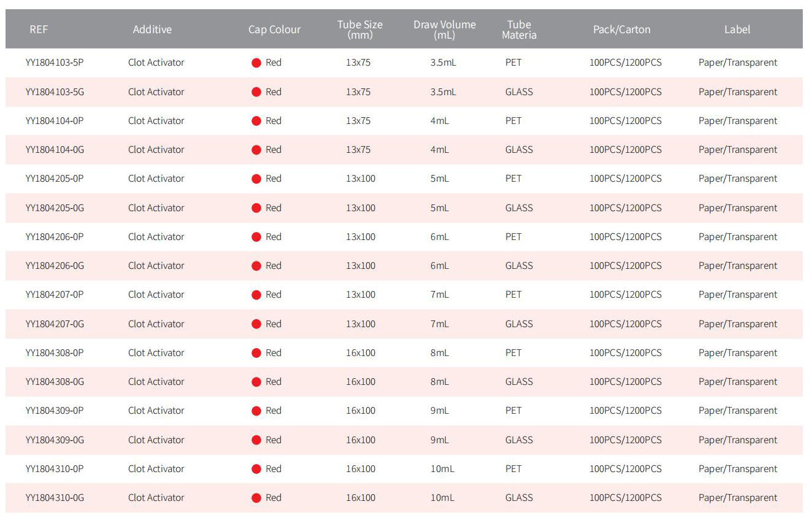Image resolution: width=812 pixels, height=523 pixels.
Task: Select REF YY1804310-0G
Action: [x=55, y=498]
